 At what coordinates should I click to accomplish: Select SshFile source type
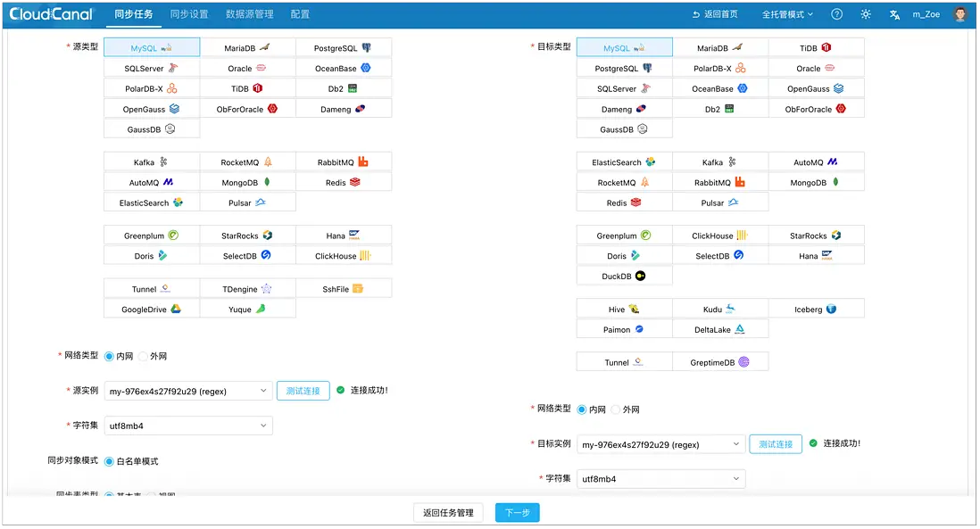343,288
